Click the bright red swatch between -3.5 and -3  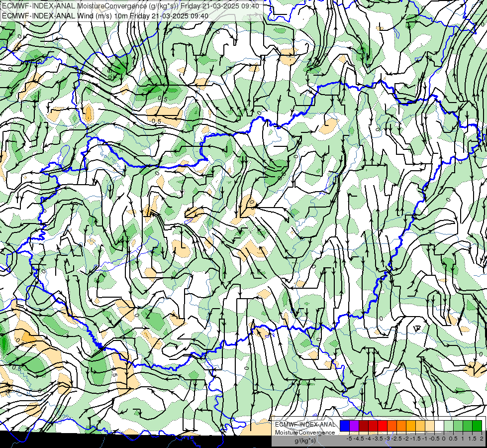coord(383,426)
